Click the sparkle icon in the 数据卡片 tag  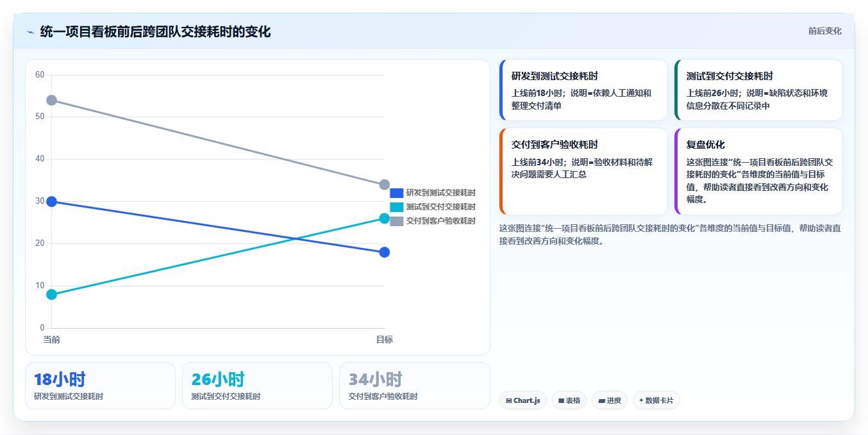641,400
